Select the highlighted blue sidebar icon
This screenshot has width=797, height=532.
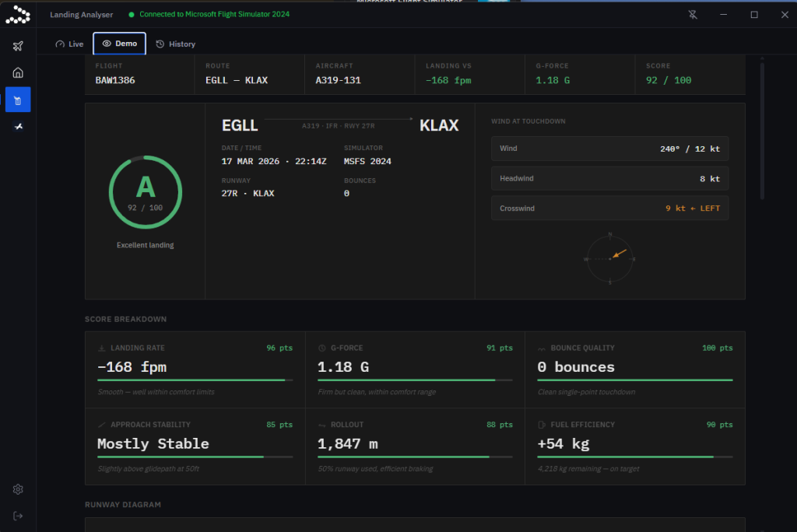(x=18, y=100)
